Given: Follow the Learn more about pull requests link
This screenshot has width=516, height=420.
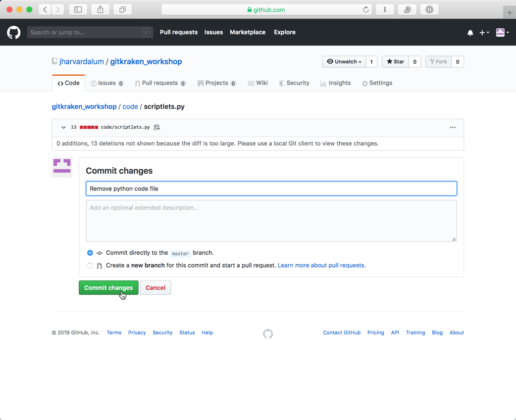Looking at the screenshot, I should pos(321,265).
